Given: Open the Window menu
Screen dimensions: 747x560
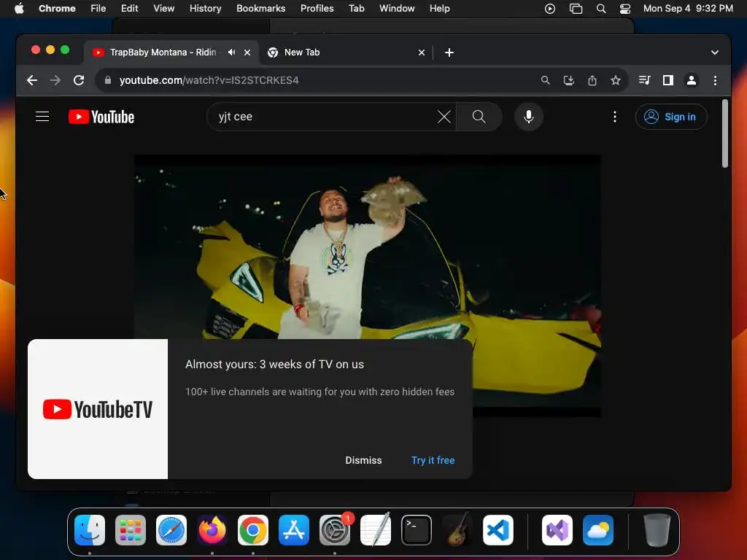Looking at the screenshot, I should click(397, 9).
